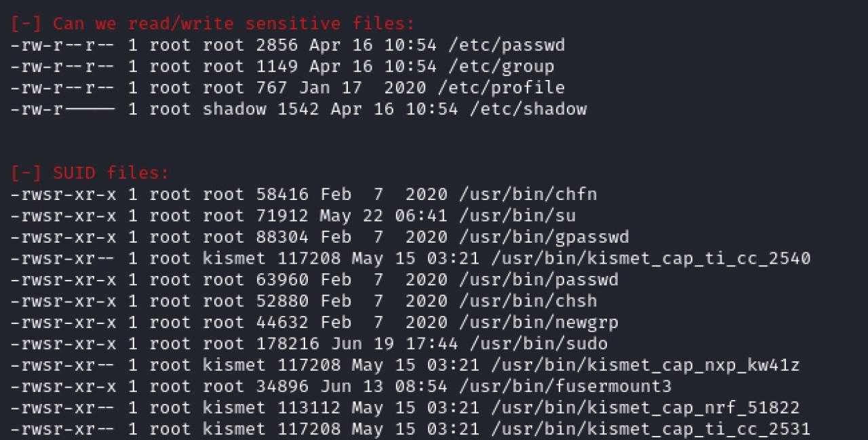
Task: Click the kismet_cap_nrf_51822 file path
Action: (645, 408)
